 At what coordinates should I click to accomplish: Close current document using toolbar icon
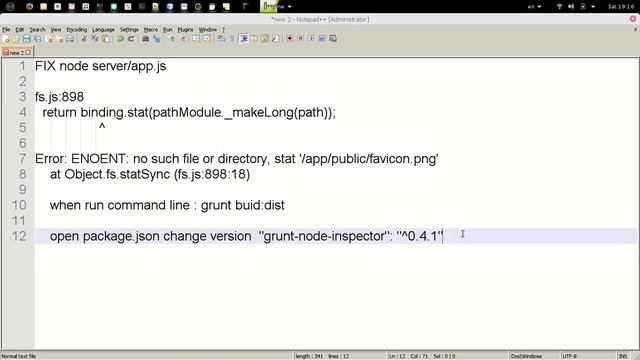[49, 39]
